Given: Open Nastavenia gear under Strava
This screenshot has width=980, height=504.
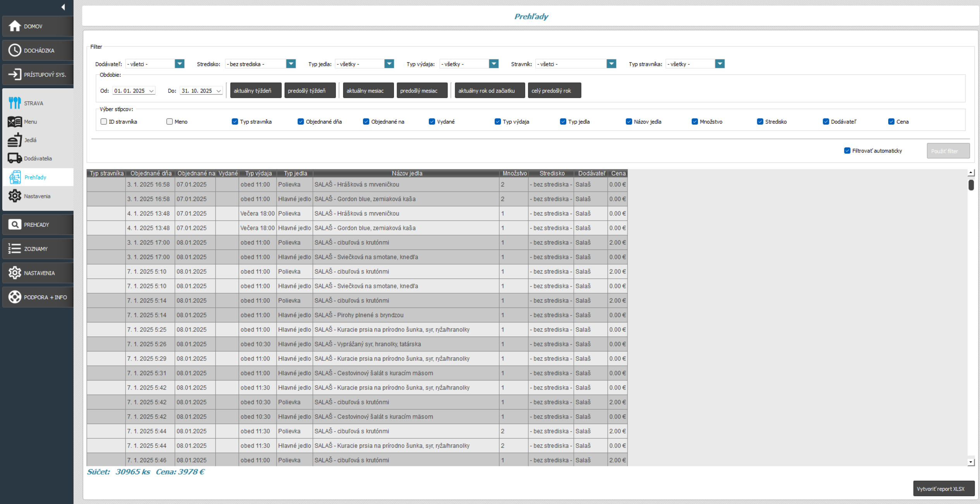Looking at the screenshot, I should (15, 196).
